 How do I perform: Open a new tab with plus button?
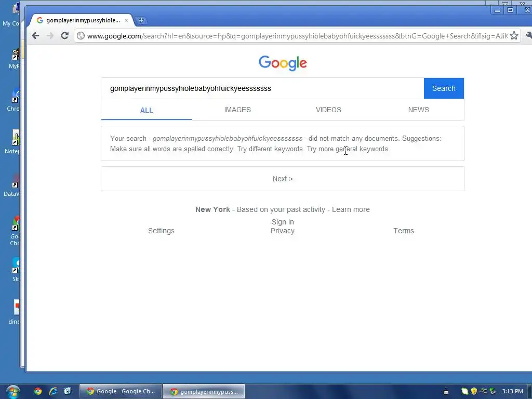[x=141, y=20]
